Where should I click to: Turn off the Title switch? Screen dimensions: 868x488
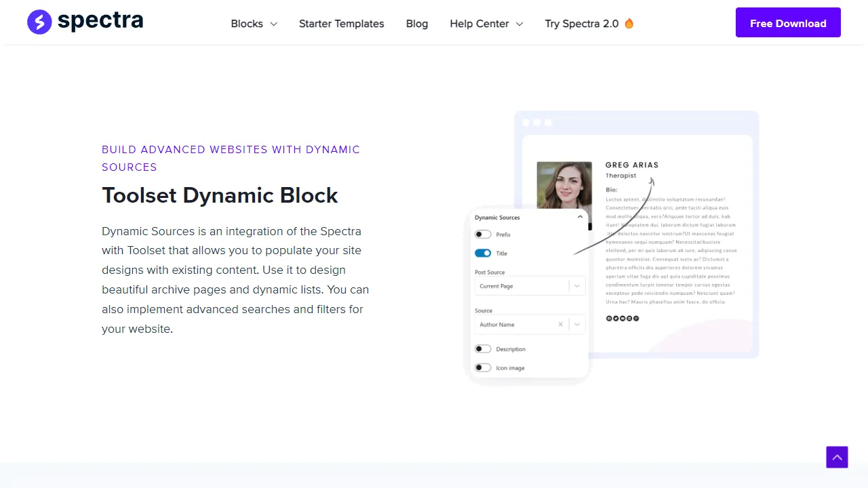(x=483, y=253)
